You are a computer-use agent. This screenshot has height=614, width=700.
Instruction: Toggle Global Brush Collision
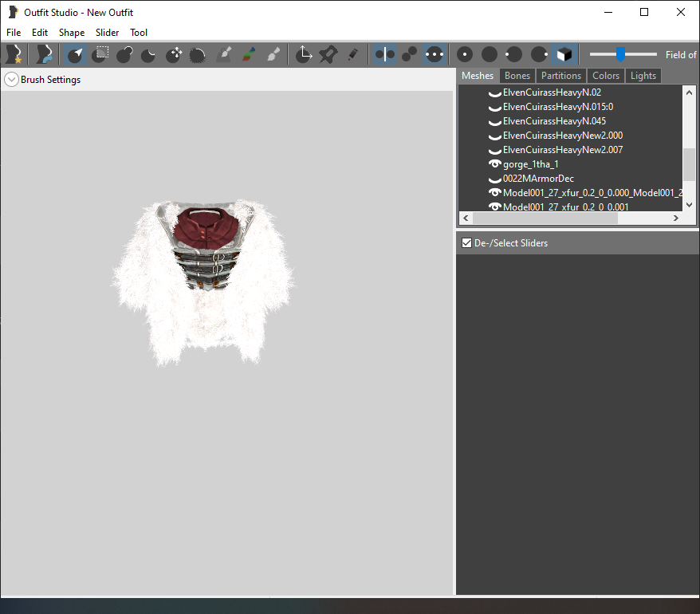click(x=435, y=54)
